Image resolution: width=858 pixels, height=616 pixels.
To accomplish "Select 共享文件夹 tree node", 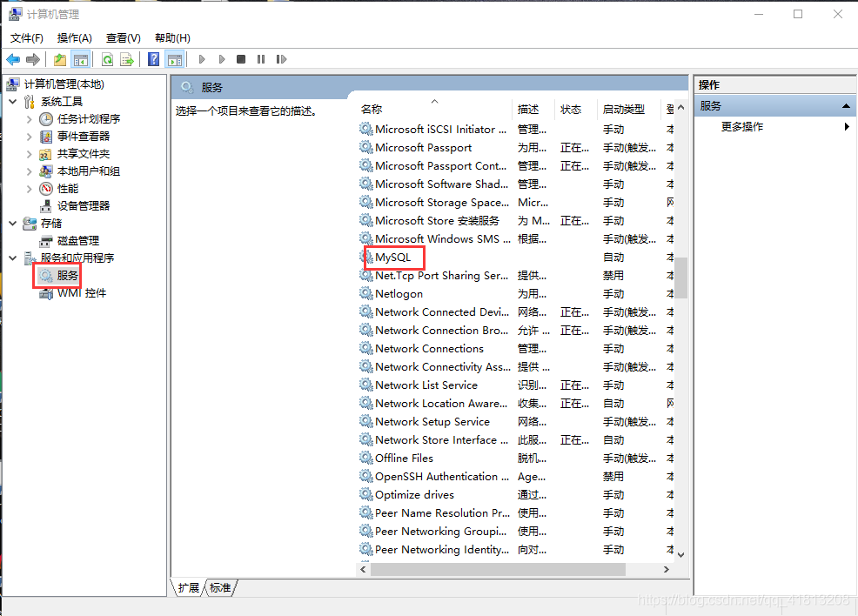I will coord(84,154).
